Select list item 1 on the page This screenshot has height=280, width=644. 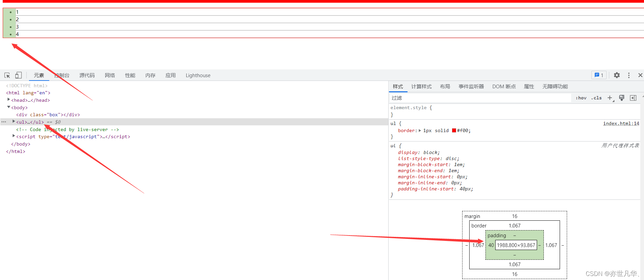click(x=17, y=12)
